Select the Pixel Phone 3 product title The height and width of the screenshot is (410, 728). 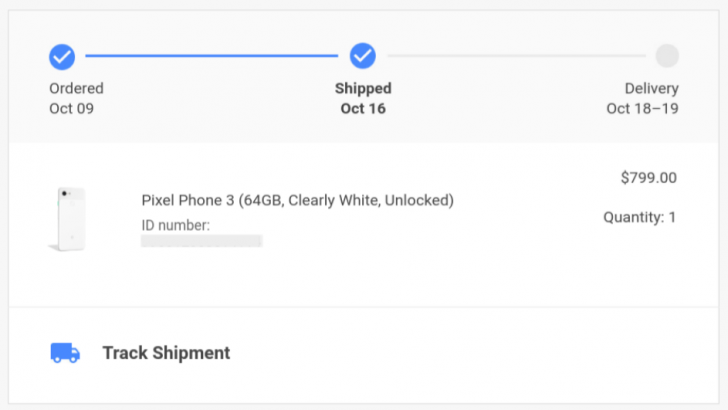(297, 200)
